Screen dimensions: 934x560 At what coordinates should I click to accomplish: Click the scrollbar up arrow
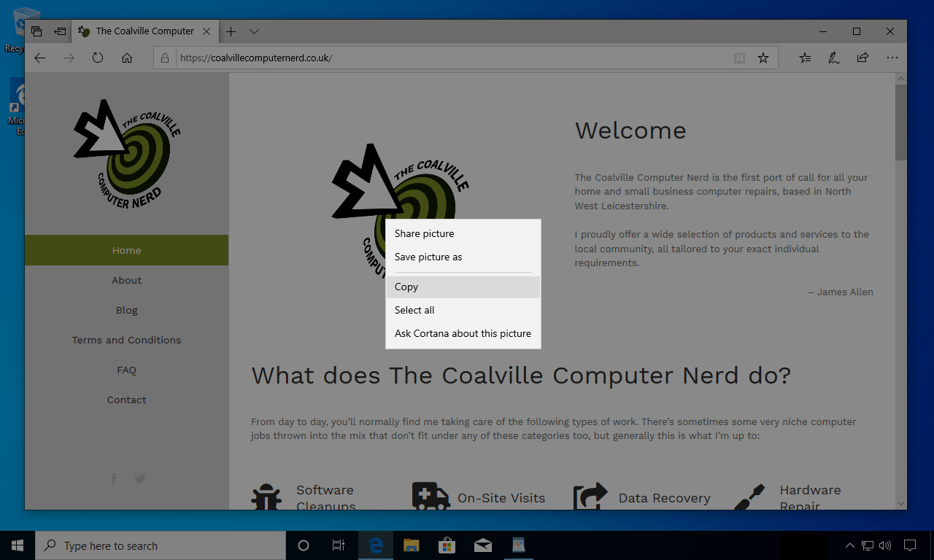(901, 78)
